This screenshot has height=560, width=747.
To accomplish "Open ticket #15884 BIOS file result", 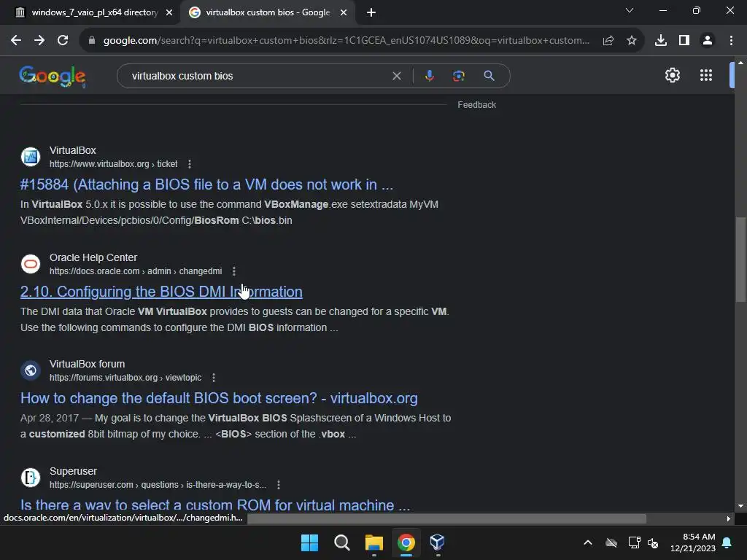I will click(x=206, y=184).
